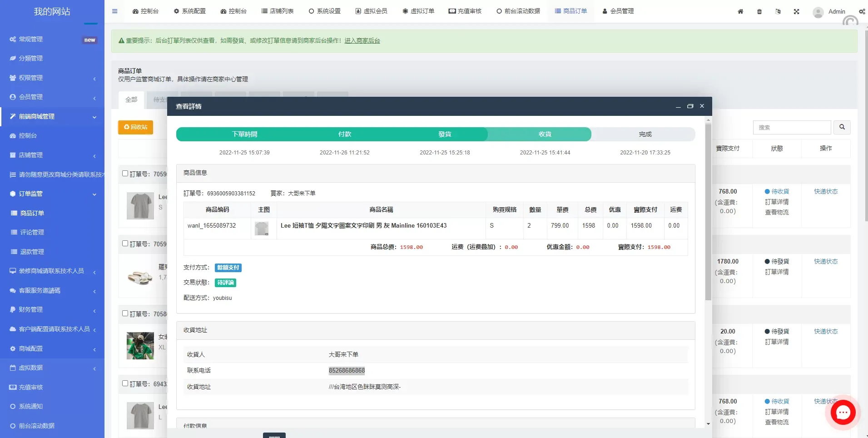The height and width of the screenshot is (438, 868).
Task: Switch to the 全部 orders tab
Action: coord(131,100)
